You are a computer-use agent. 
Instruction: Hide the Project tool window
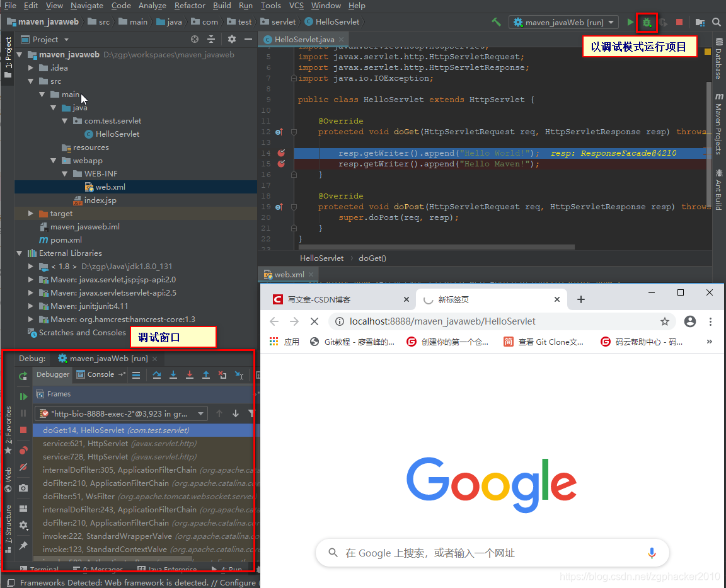coord(248,39)
